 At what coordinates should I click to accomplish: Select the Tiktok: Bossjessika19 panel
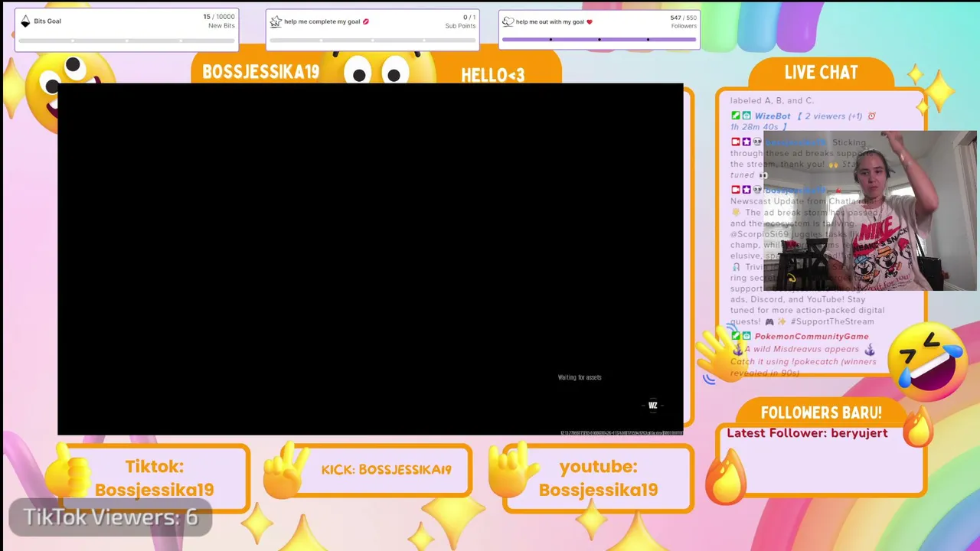154,478
